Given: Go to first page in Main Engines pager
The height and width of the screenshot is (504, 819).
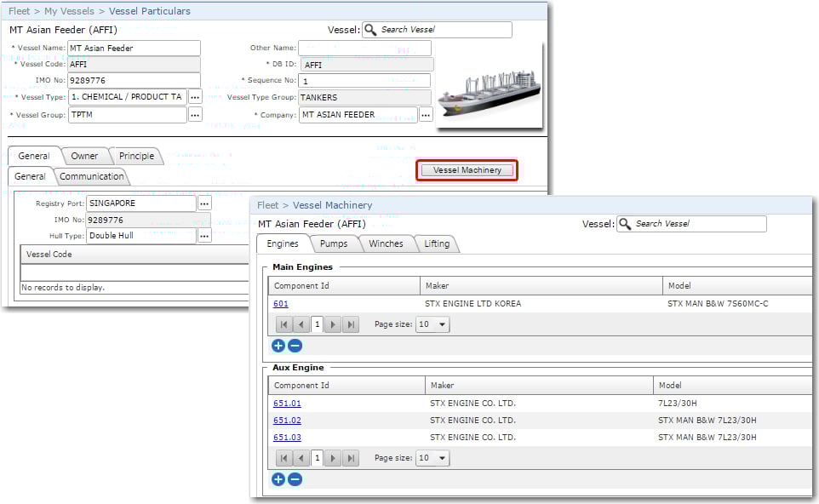Looking at the screenshot, I should (283, 324).
